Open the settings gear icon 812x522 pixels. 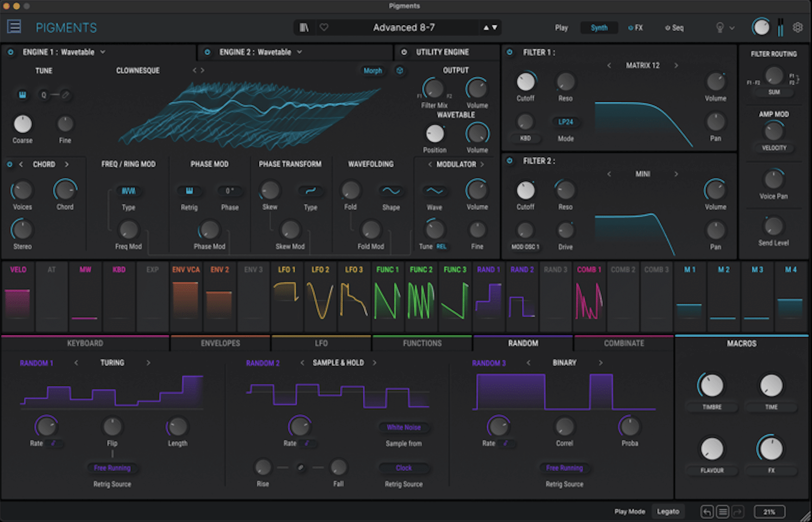pos(798,27)
